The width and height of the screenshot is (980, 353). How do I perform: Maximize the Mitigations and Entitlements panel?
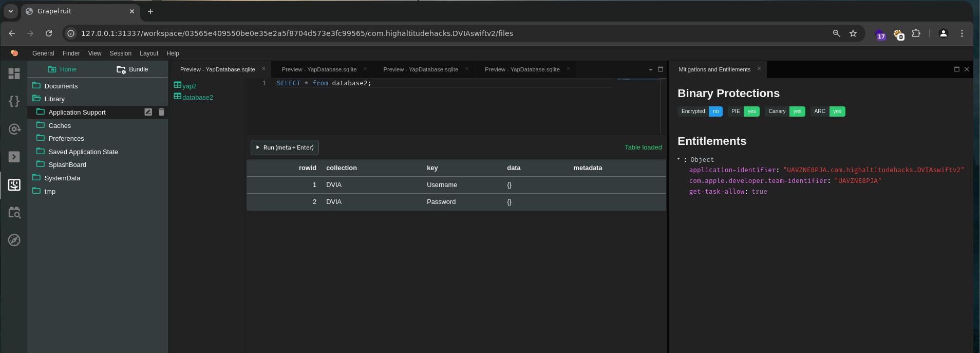coord(957,69)
